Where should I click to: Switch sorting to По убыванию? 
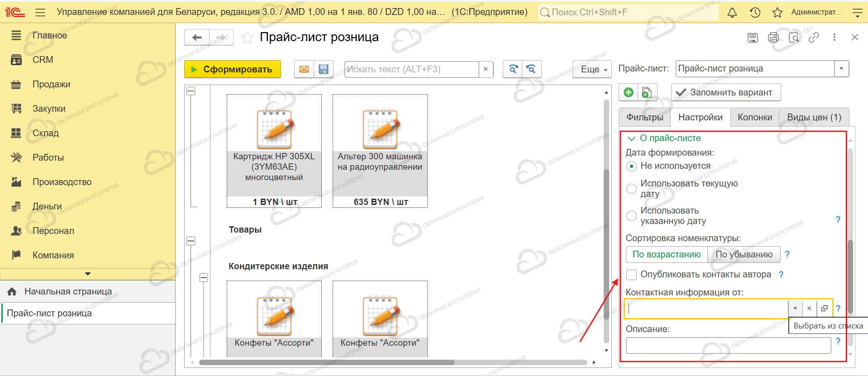tap(744, 254)
